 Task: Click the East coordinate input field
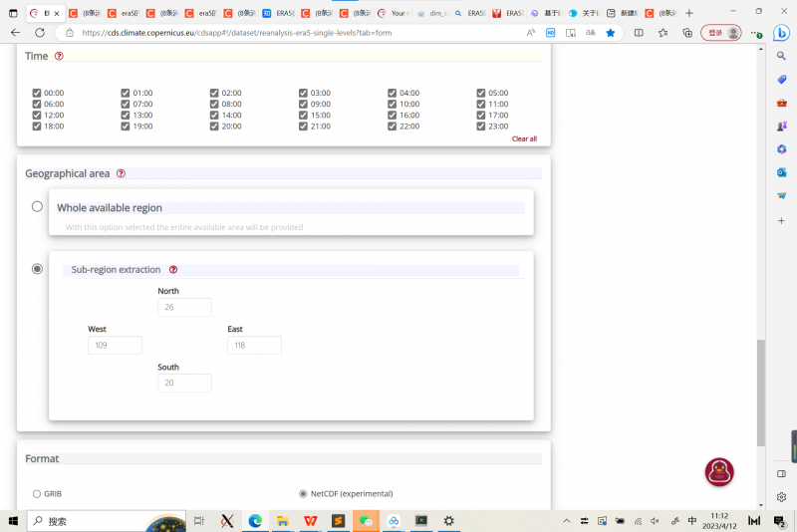tap(254, 345)
